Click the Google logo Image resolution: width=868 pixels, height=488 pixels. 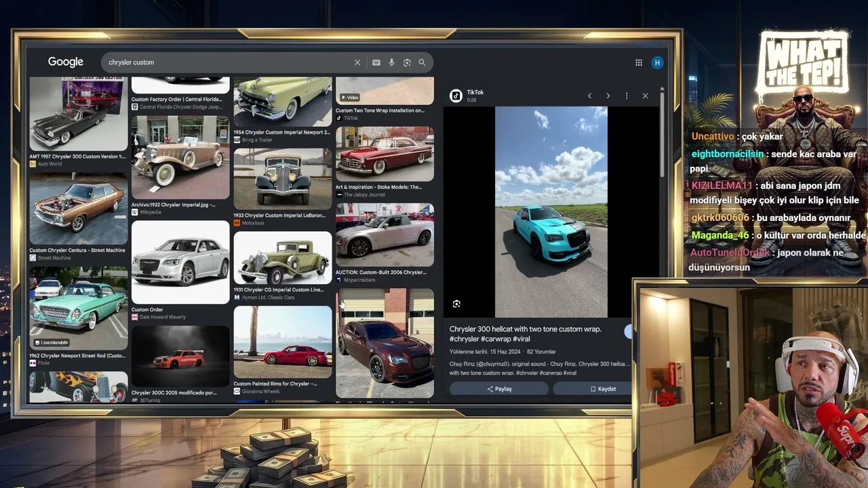click(66, 62)
